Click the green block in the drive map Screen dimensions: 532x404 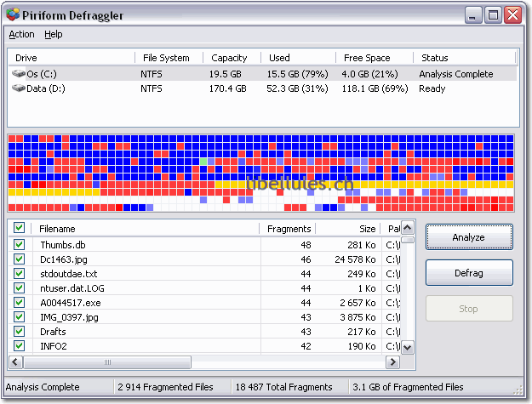(203, 162)
